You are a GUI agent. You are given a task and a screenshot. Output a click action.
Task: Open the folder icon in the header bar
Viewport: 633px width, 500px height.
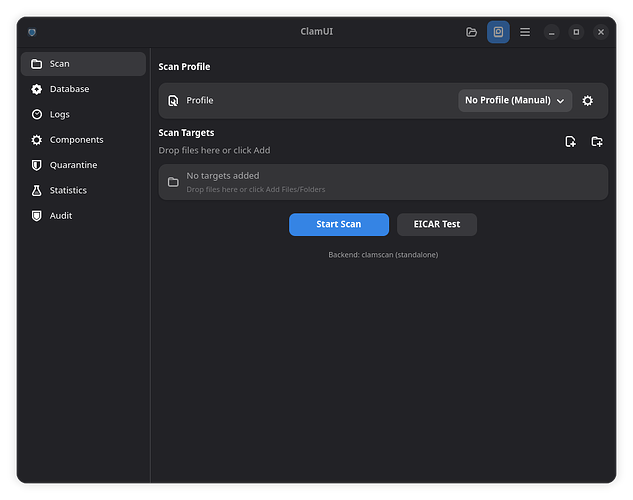(x=471, y=32)
